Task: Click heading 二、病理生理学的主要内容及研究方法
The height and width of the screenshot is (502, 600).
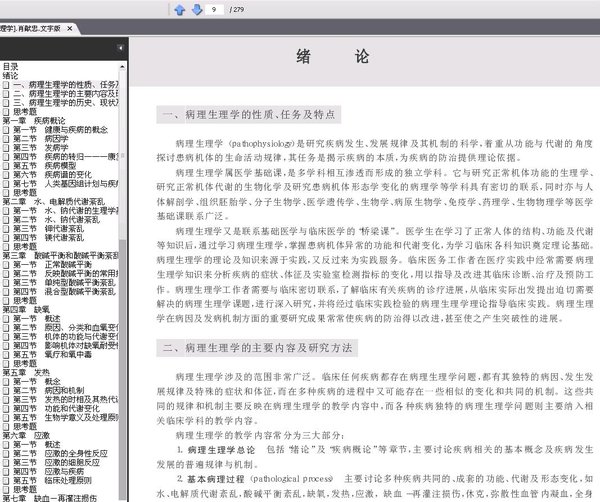Action: [257, 348]
